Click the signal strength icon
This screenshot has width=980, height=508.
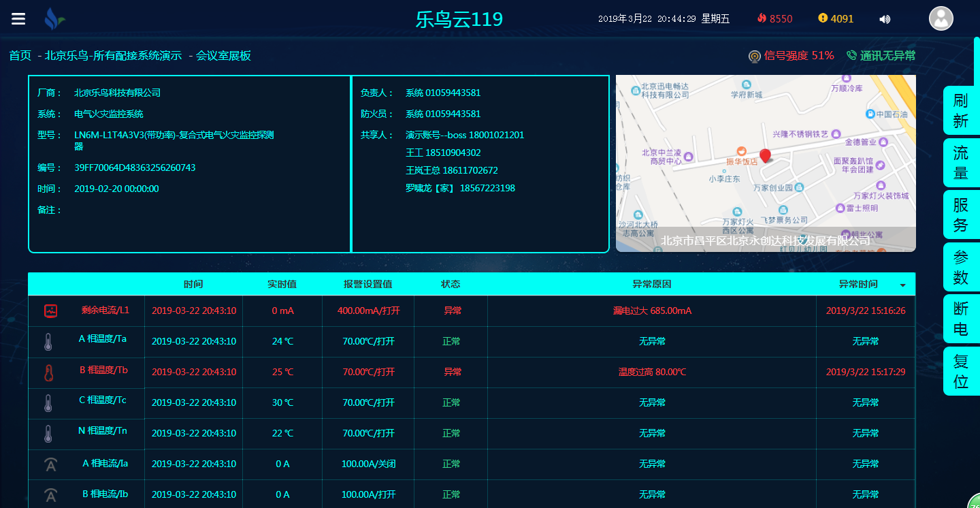(x=754, y=56)
